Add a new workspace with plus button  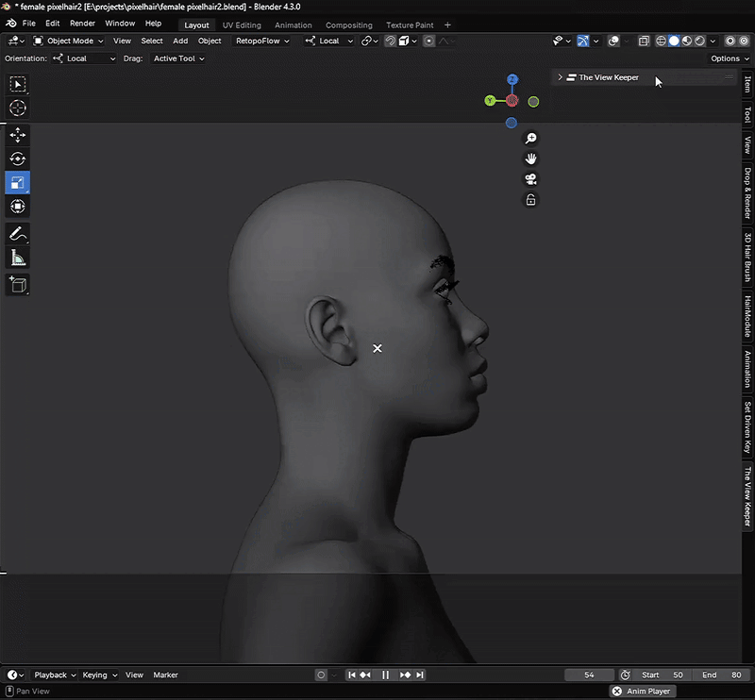pyautogui.click(x=447, y=25)
